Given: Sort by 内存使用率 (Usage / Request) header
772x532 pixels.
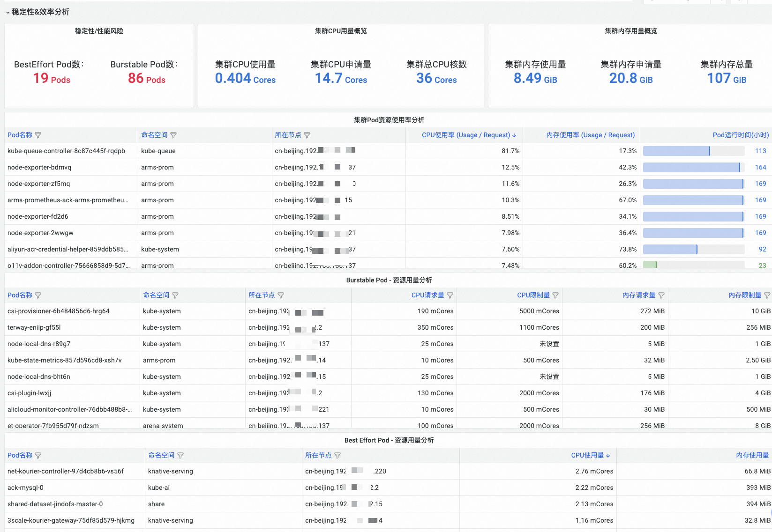Looking at the screenshot, I should [591, 135].
